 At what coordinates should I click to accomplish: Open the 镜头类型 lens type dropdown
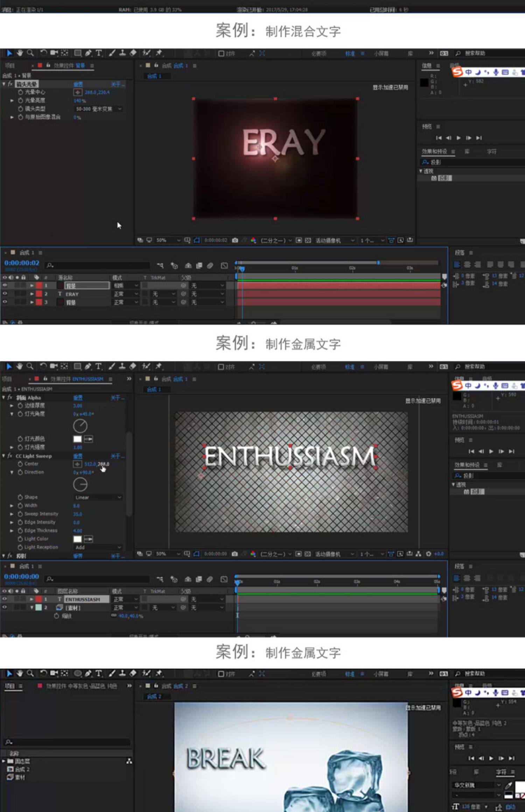pos(98,109)
